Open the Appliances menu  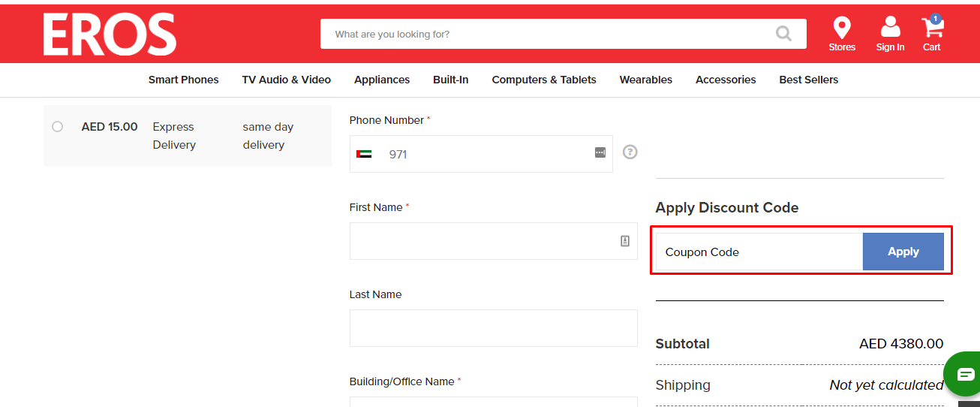pos(382,80)
